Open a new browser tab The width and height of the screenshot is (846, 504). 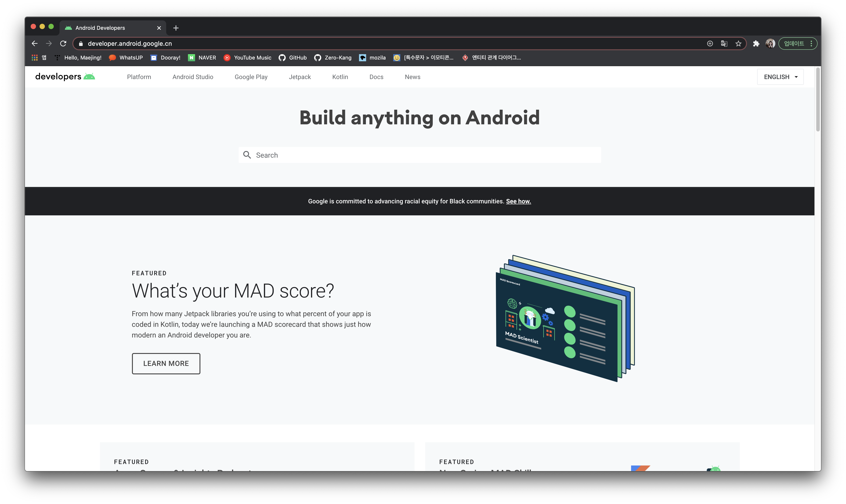point(176,28)
